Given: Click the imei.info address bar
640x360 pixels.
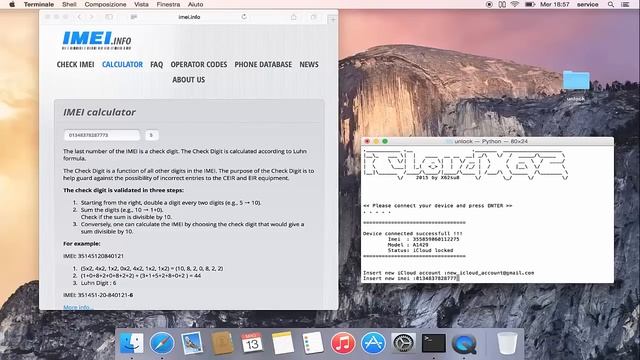Looking at the screenshot, I should point(189,17).
